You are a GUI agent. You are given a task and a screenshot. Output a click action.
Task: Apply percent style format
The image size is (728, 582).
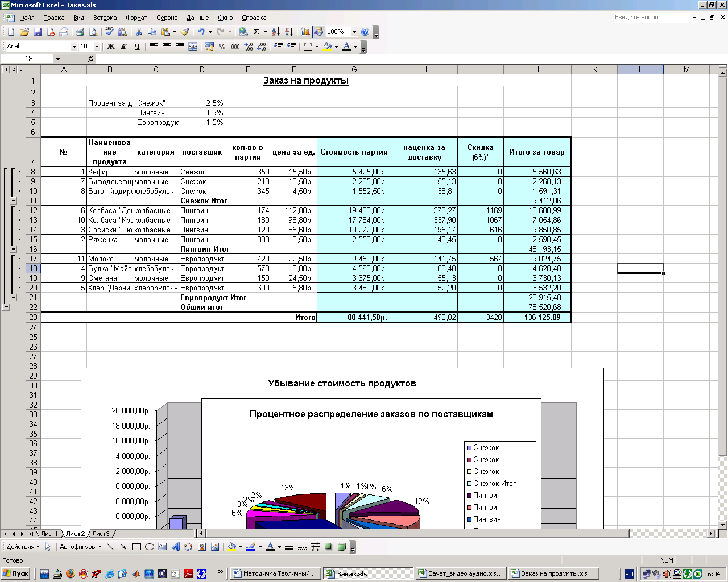[x=222, y=47]
